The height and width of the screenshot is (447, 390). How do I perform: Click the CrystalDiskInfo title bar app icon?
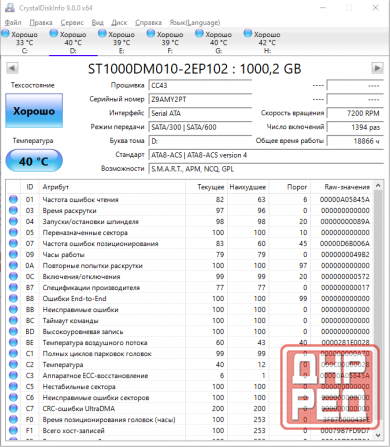tap(10, 7)
